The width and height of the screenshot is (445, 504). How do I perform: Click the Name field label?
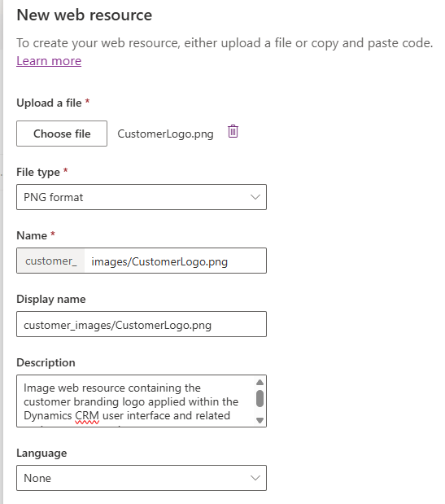coord(32,235)
